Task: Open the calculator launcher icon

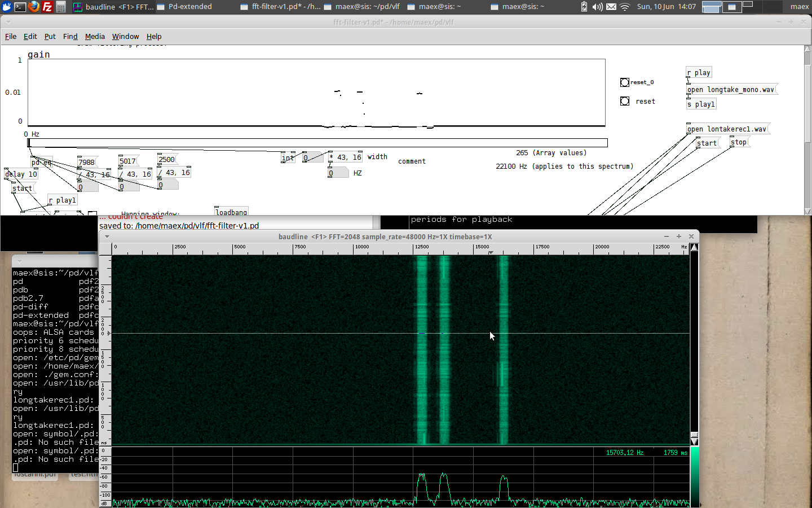Action: click(61, 7)
